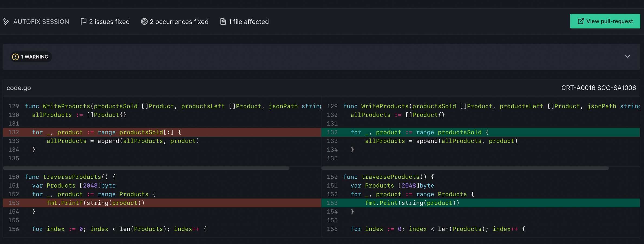644x244 pixels.
Task: Click the AUTOFIX SESSION label
Action: (x=41, y=22)
